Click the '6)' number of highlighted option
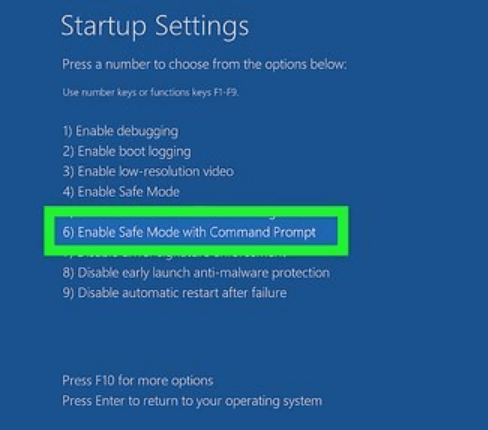The height and width of the screenshot is (430, 488). [68, 232]
